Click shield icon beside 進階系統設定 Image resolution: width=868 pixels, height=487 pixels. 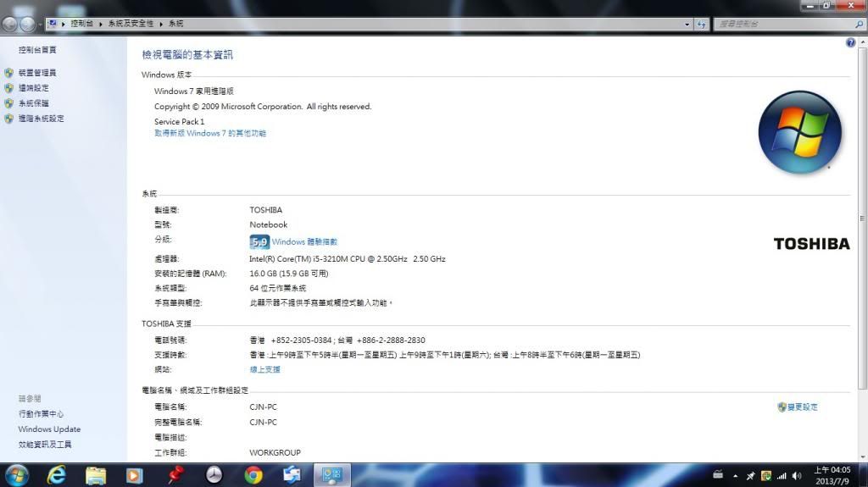(8, 119)
